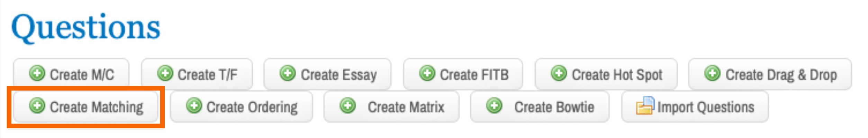Click the plus icon on Create T/F
Image resolution: width=868 pixels, height=138 pixels.
coord(165,74)
